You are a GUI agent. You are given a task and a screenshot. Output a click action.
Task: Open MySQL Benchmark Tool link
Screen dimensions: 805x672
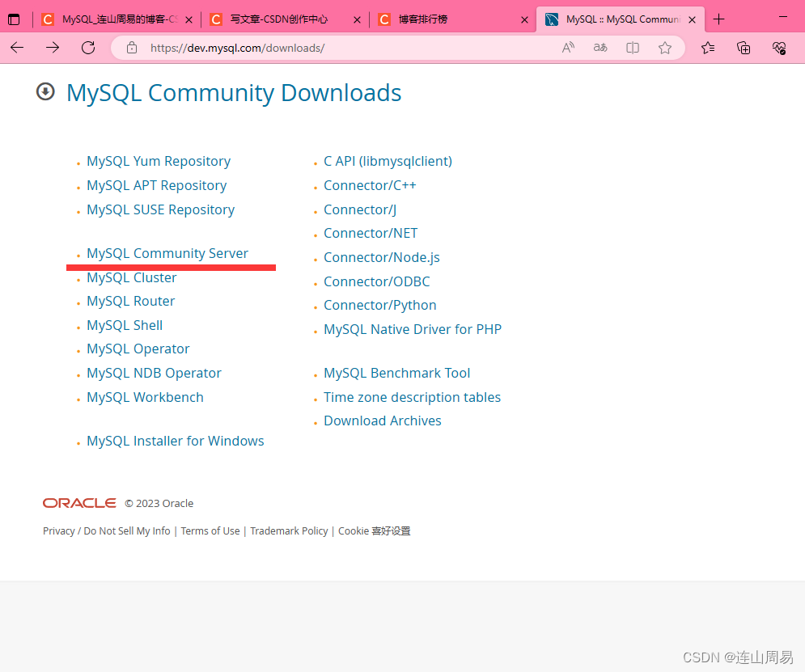coord(397,373)
